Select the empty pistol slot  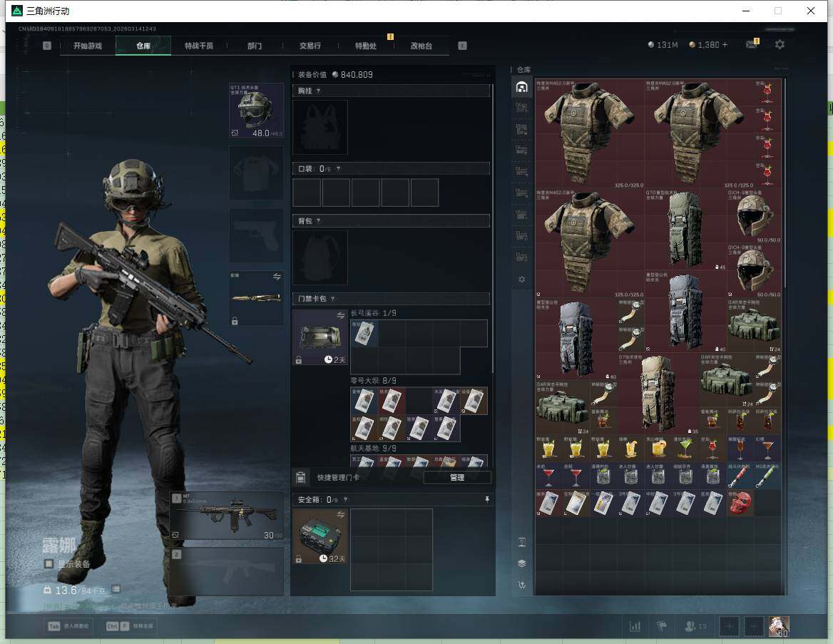pos(256,235)
